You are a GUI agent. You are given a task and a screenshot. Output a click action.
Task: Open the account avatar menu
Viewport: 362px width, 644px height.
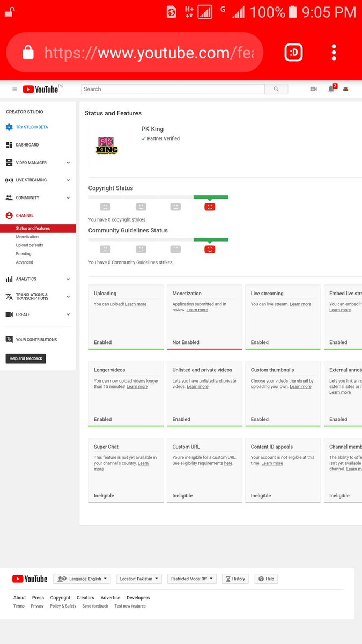(x=346, y=89)
